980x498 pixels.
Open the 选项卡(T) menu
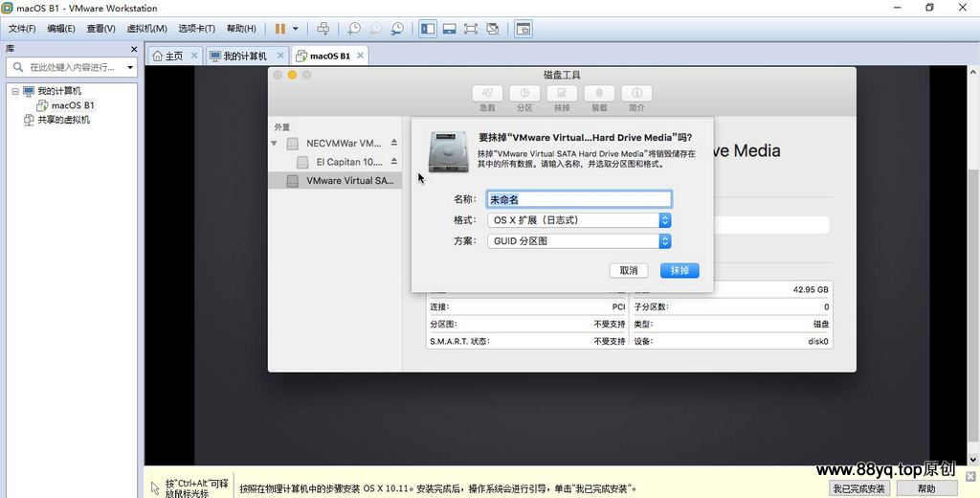point(196,29)
